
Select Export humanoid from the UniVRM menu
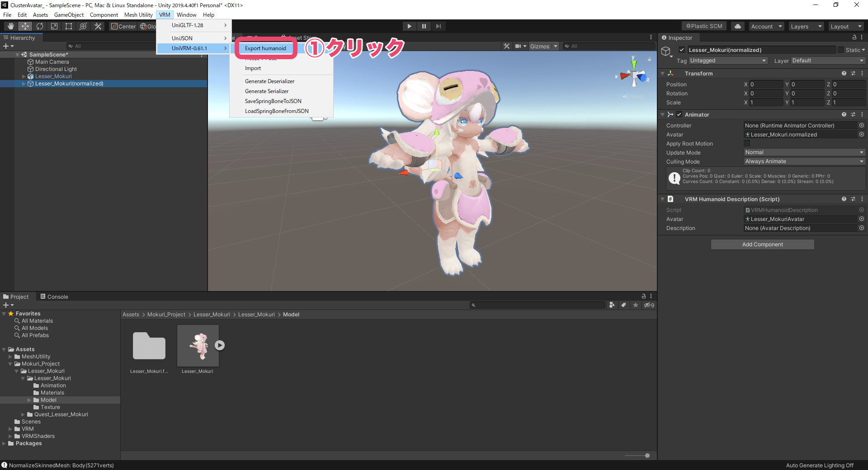pos(265,48)
